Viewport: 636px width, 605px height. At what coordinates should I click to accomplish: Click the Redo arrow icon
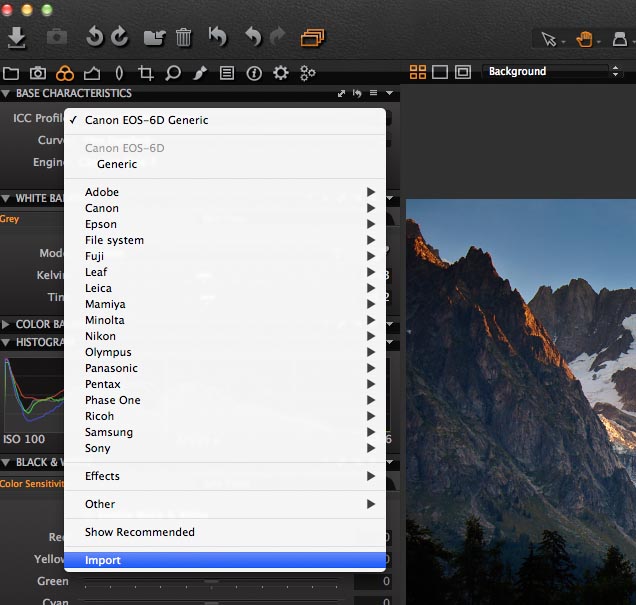click(x=278, y=36)
